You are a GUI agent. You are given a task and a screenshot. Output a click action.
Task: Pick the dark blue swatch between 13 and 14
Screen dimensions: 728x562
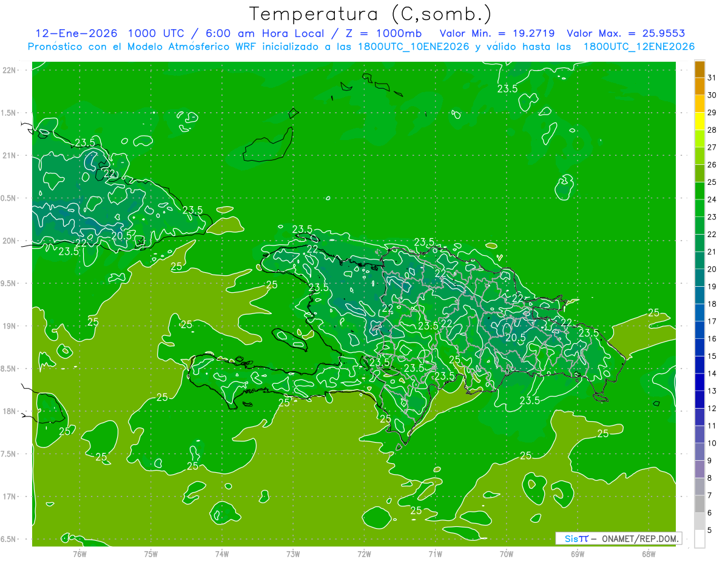[699, 382]
